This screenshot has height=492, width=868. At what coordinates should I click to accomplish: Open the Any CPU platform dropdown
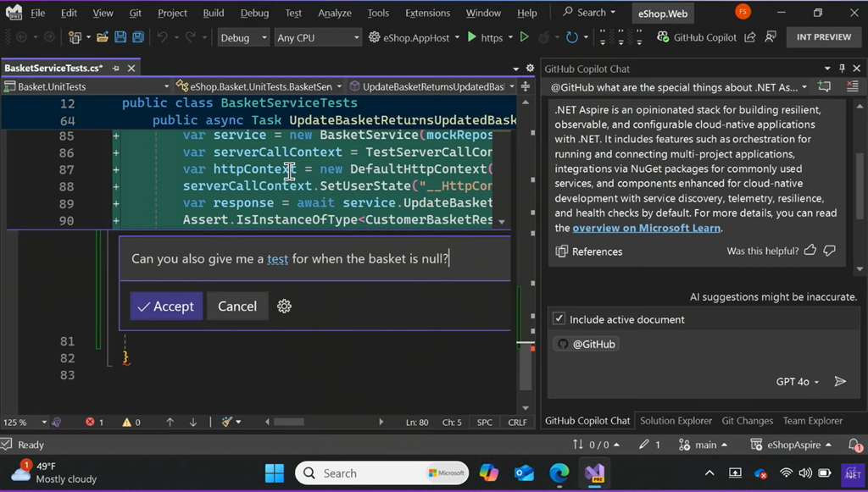coord(318,38)
